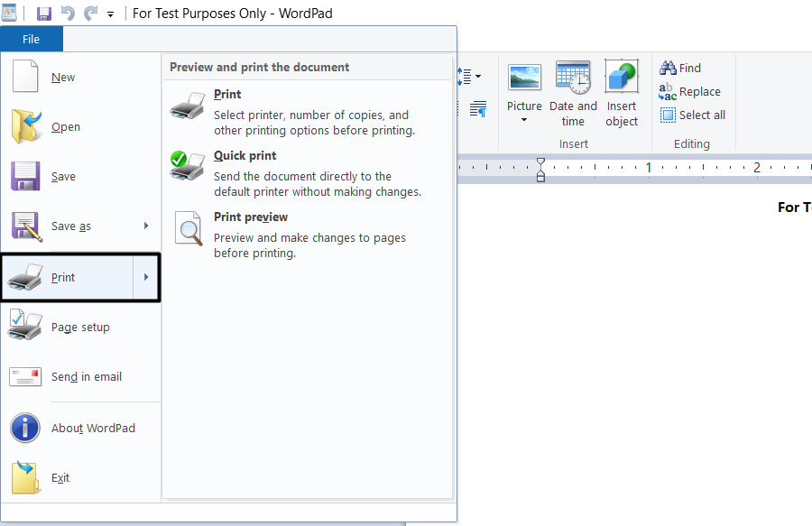Open Print preview
812x526 pixels.
pos(251,217)
